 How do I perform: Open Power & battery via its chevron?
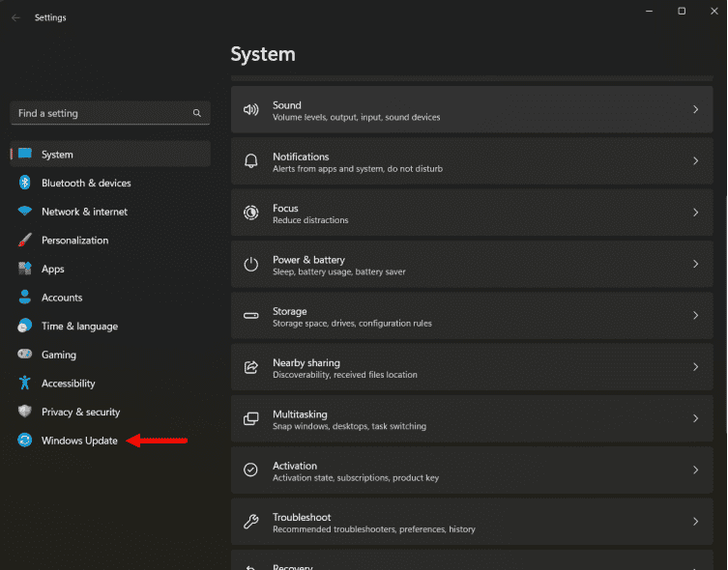click(695, 264)
